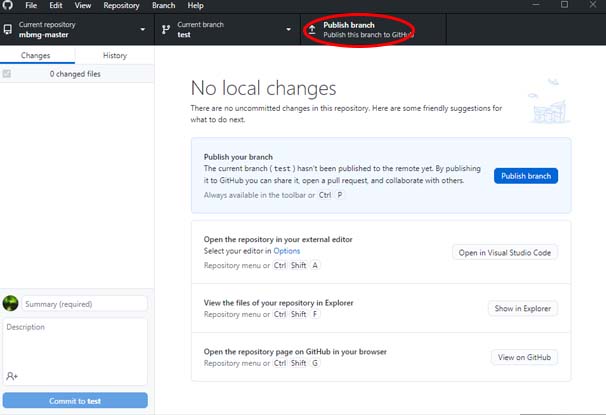Open the Branch menu in the menu bar

[x=163, y=5]
